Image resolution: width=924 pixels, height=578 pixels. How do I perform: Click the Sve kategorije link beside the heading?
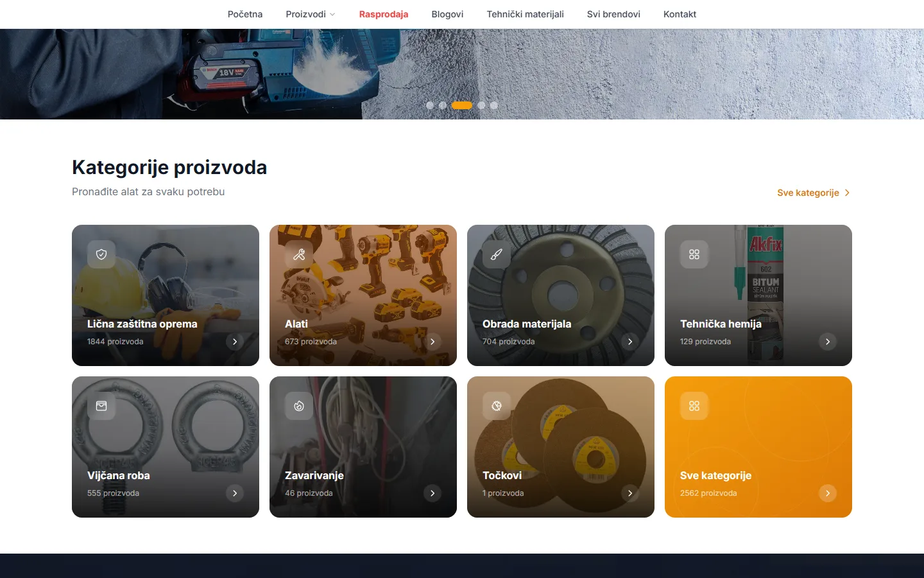coord(814,193)
